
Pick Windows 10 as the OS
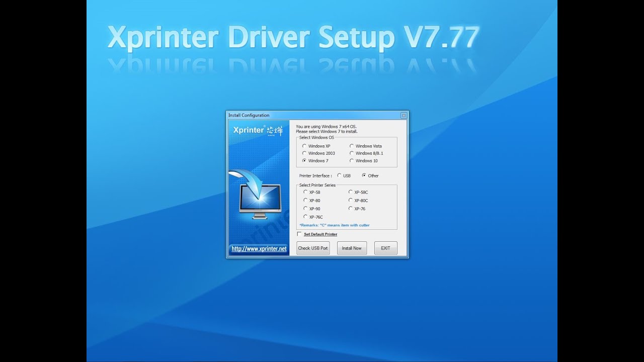(x=351, y=161)
